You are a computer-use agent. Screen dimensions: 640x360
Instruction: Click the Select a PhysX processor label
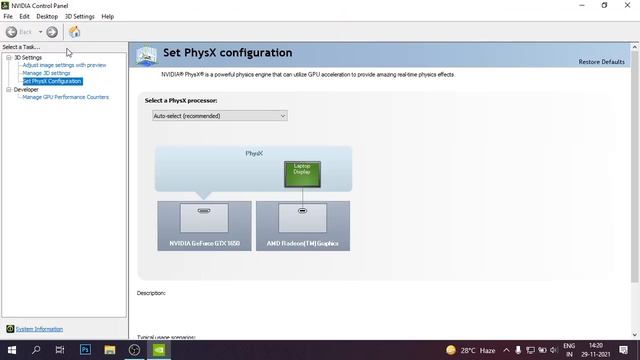[x=181, y=100]
